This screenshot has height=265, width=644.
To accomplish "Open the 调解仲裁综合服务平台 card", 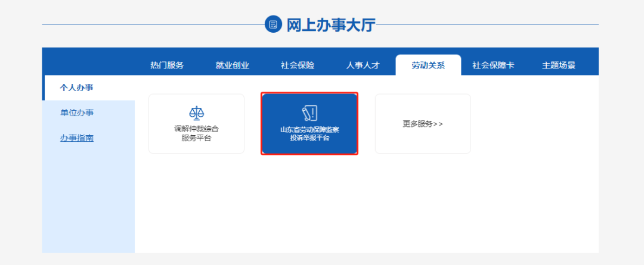I will (x=196, y=124).
